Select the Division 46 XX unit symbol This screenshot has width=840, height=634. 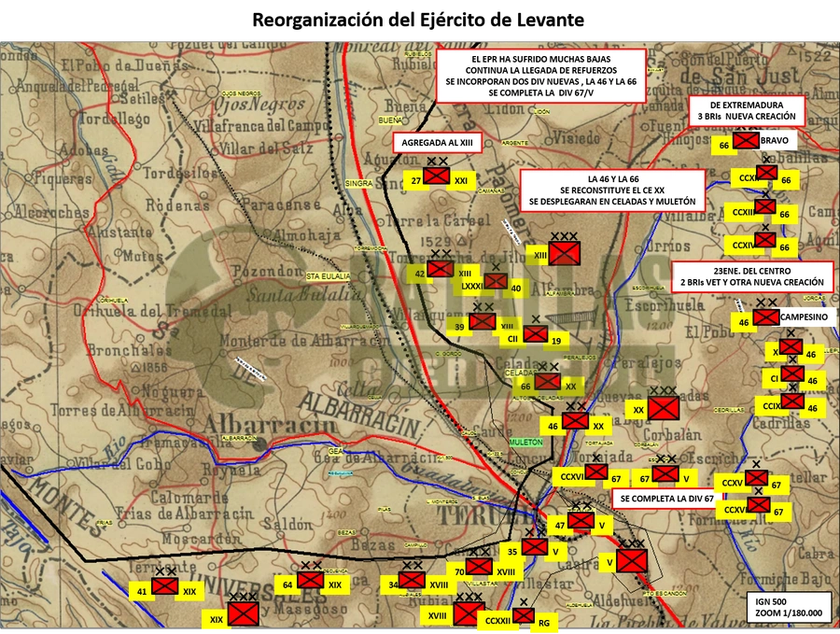click(575, 421)
